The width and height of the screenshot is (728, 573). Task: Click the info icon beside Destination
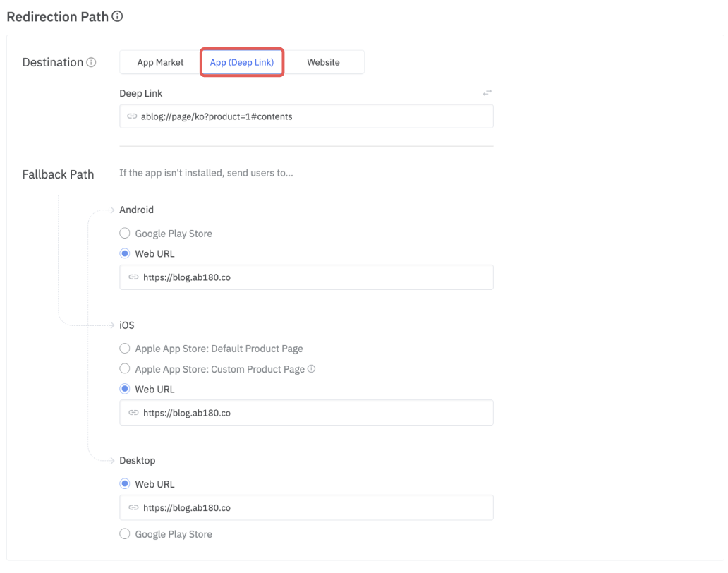(x=91, y=63)
